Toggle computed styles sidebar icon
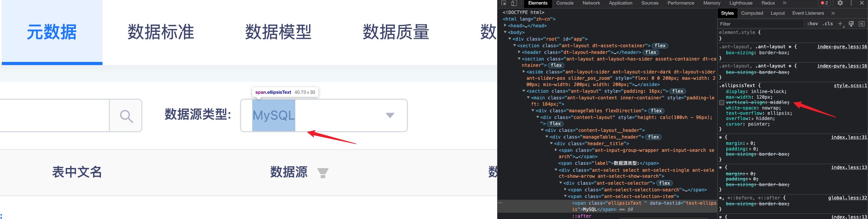The width and height of the screenshot is (868, 219). 862,24
